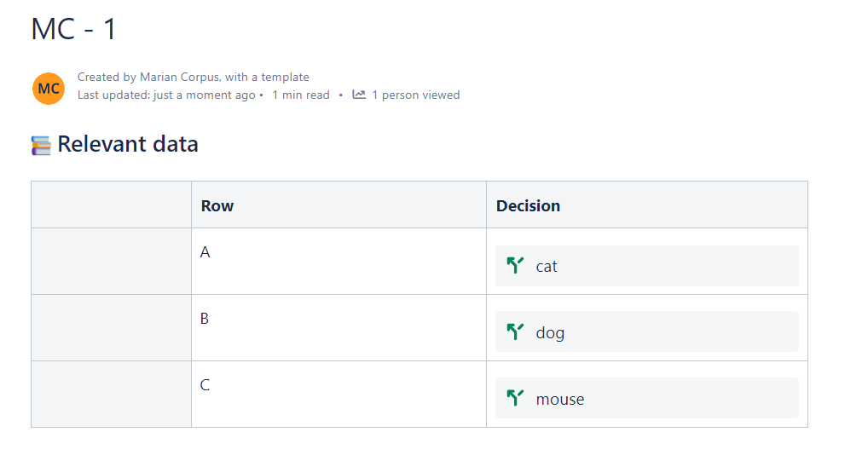Click the Marian Corpus author name
Image resolution: width=868 pixels, height=461 pixels.
178,78
